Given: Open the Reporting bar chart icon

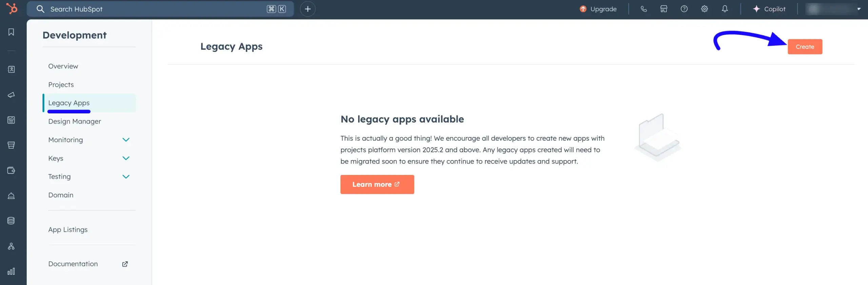Looking at the screenshot, I should pyautogui.click(x=11, y=271).
